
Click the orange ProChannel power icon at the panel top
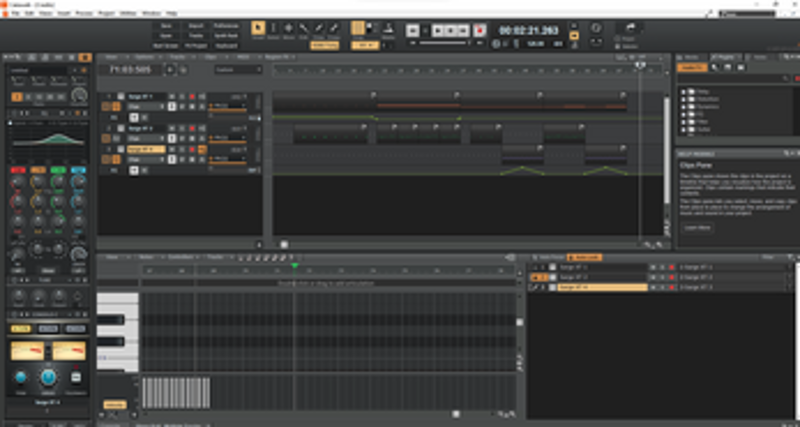(x=85, y=58)
